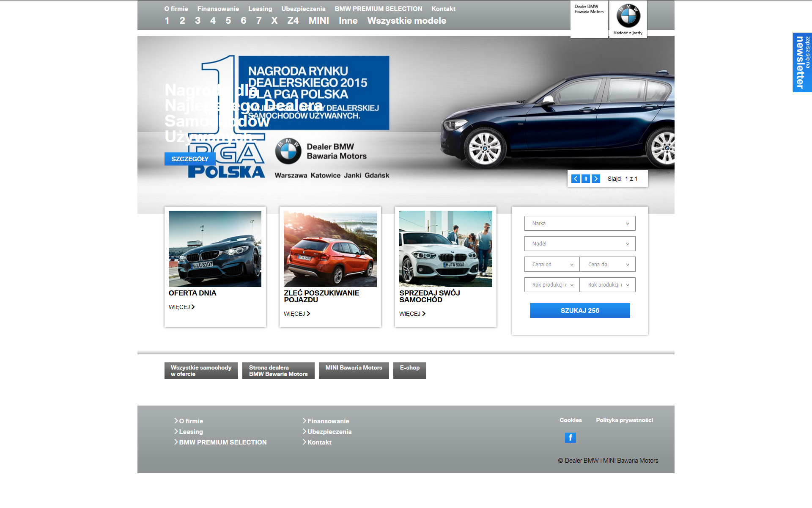
Task: Click the SZUKAJ 256 search button
Action: click(x=580, y=310)
